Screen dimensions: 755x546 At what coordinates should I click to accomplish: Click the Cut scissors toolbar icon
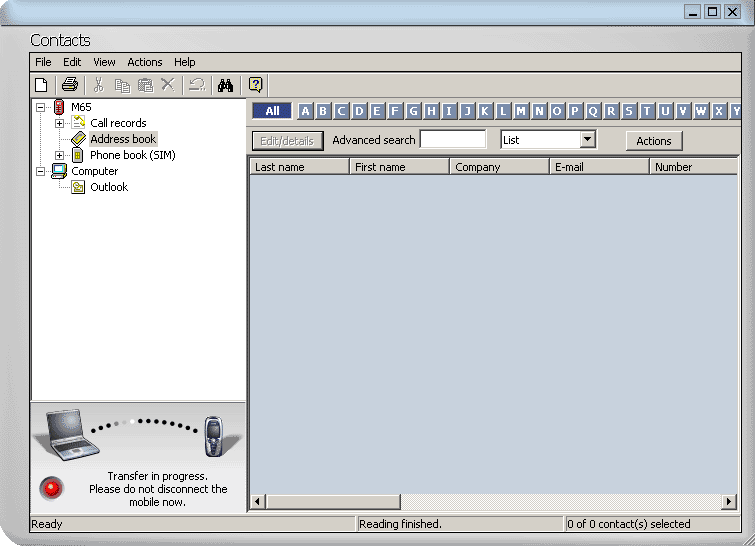[99, 85]
